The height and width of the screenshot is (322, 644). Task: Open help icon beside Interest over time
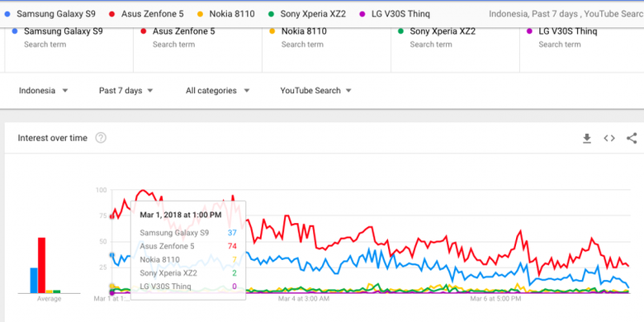pyautogui.click(x=101, y=138)
